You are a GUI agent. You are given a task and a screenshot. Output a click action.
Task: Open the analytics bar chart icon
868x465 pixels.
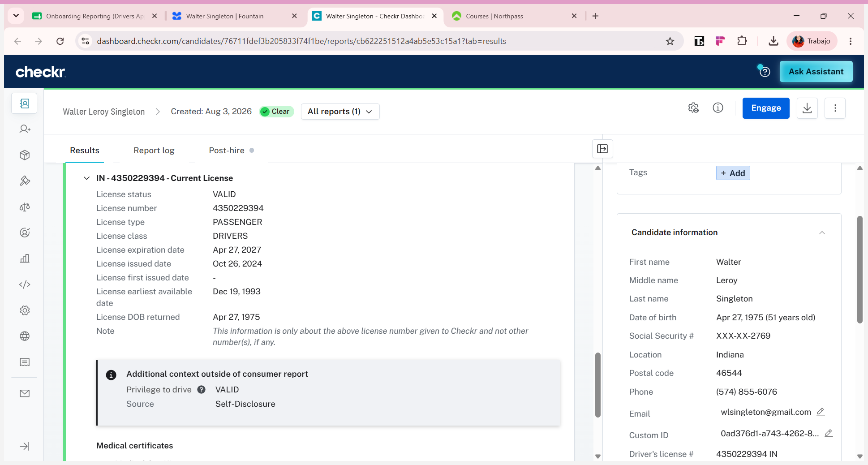point(25,258)
